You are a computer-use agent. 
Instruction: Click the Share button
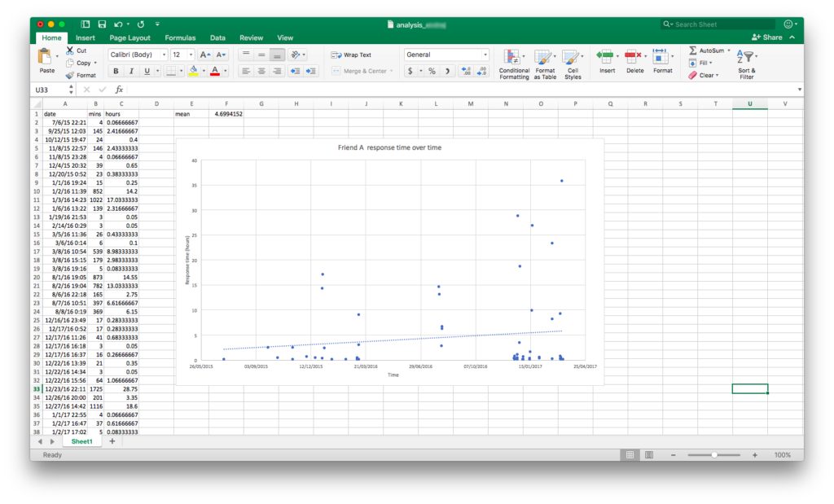click(x=766, y=37)
